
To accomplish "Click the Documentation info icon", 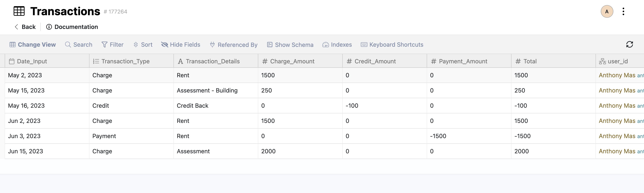I will tap(49, 27).
